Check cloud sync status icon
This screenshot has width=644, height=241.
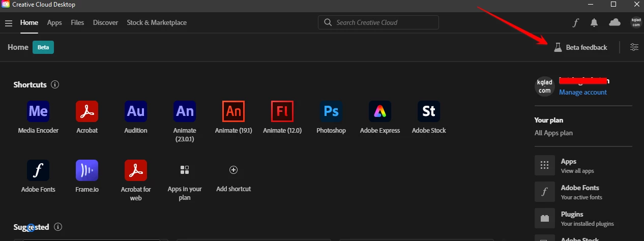615,22
